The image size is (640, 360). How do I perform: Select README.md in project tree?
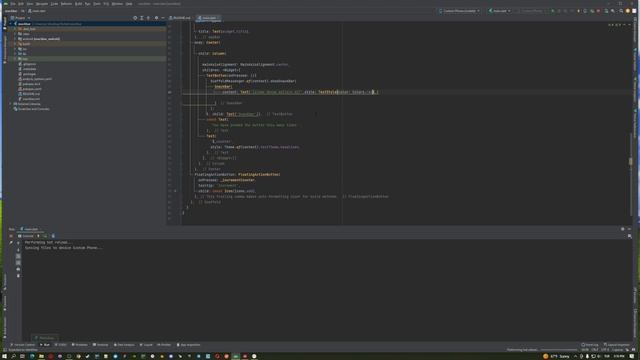point(29,94)
